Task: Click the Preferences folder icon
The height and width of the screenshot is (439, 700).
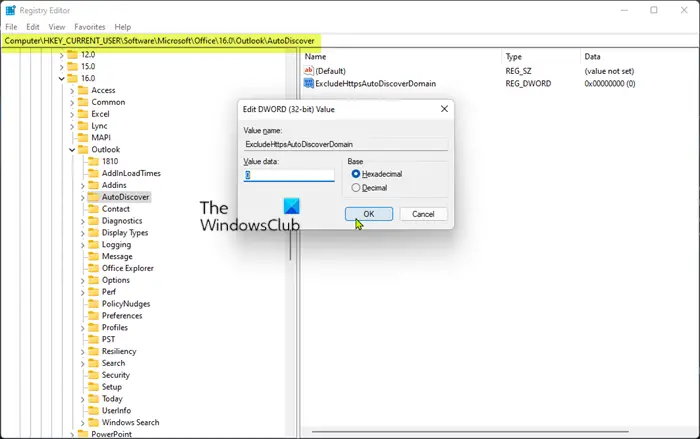Action: [x=93, y=316]
